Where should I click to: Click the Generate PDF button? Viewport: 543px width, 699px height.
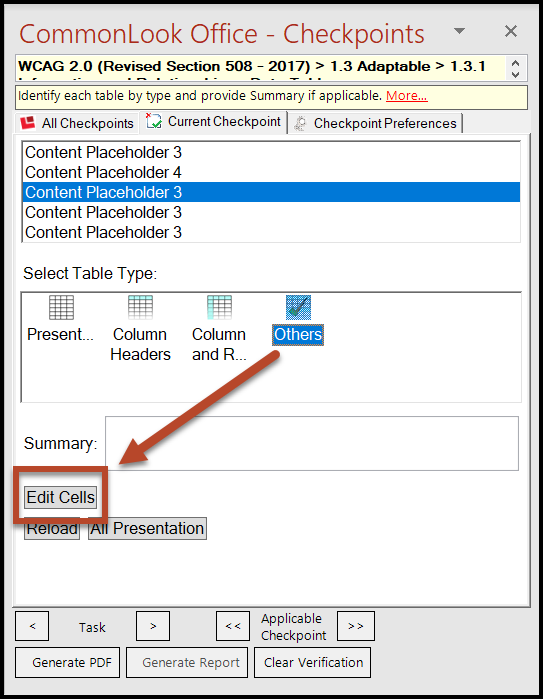[x=68, y=662]
